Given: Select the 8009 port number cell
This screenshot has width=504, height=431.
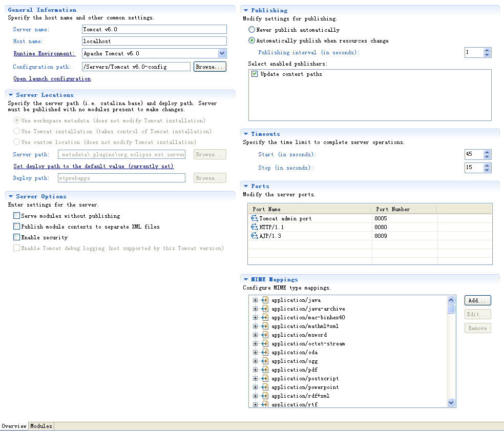Looking at the screenshot, I should (x=404, y=236).
